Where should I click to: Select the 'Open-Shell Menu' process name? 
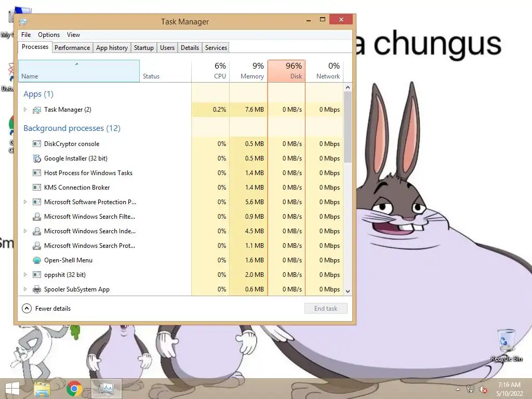68,260
